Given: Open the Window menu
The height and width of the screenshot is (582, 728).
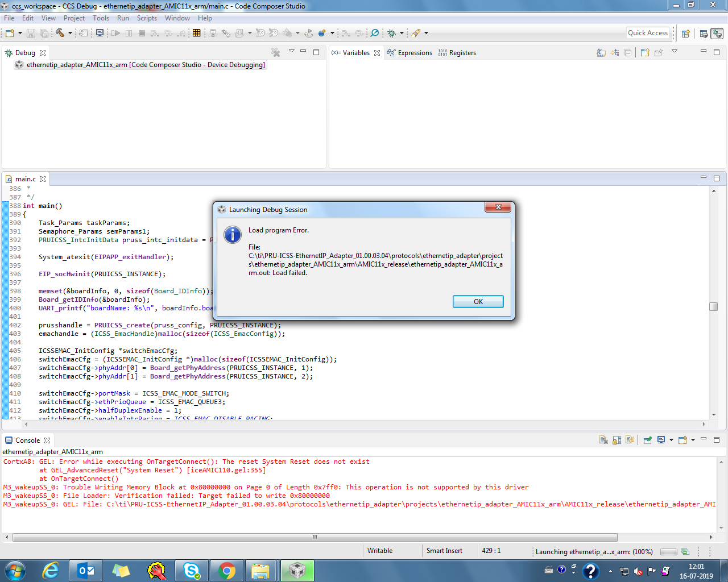Looking at the screenshot, I should pos(177,18).
